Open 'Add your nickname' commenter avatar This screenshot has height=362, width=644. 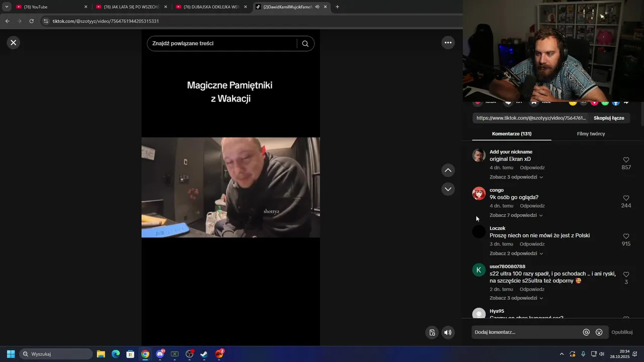point(478,155)
